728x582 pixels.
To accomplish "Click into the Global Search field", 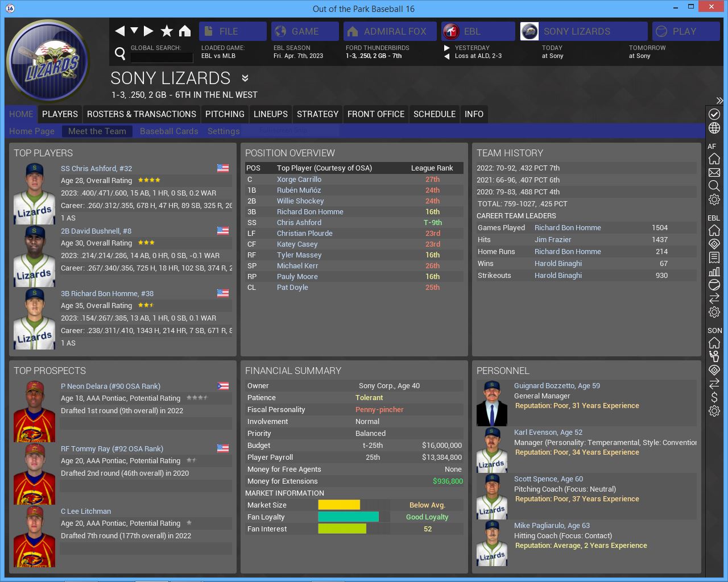I will [162, 57].
